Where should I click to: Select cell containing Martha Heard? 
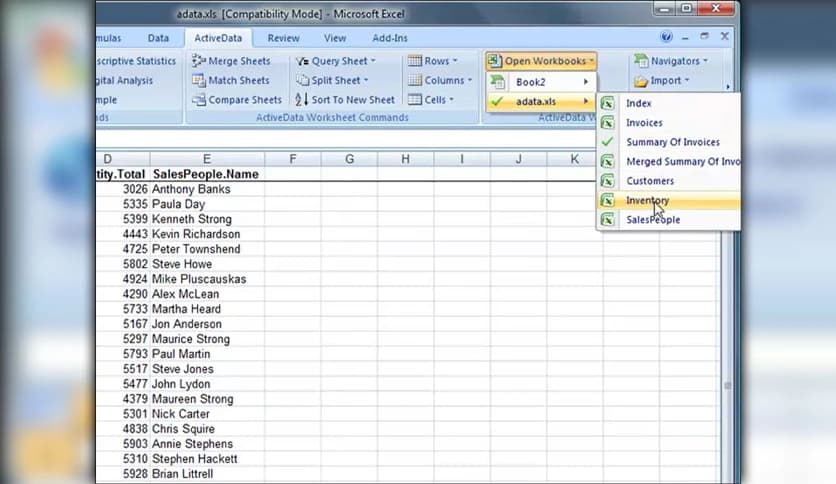[207, 309]
